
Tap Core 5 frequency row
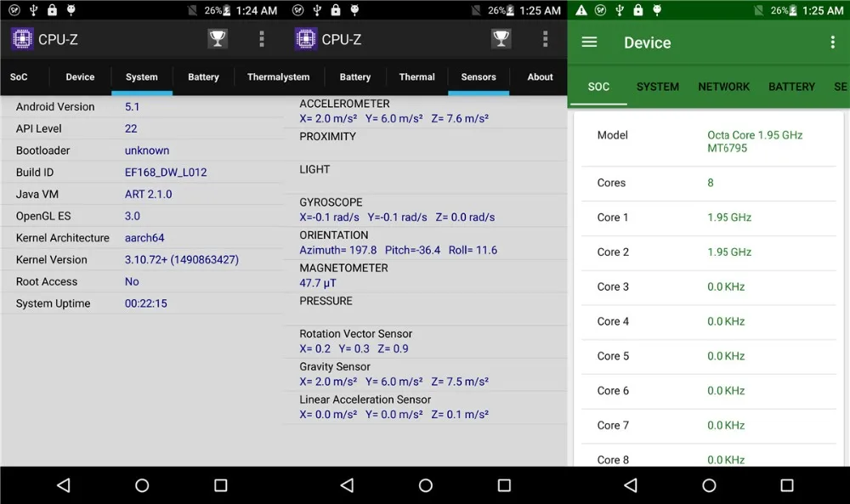709,356
